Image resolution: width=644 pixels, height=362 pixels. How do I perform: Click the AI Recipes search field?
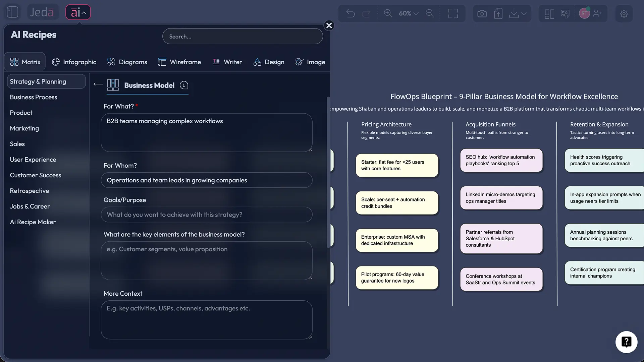coord(242,36)
